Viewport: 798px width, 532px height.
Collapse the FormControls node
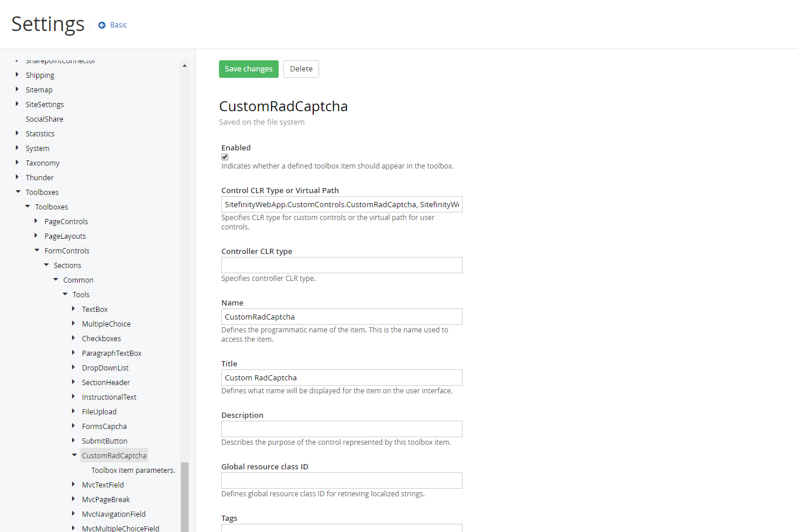point(36,250)
